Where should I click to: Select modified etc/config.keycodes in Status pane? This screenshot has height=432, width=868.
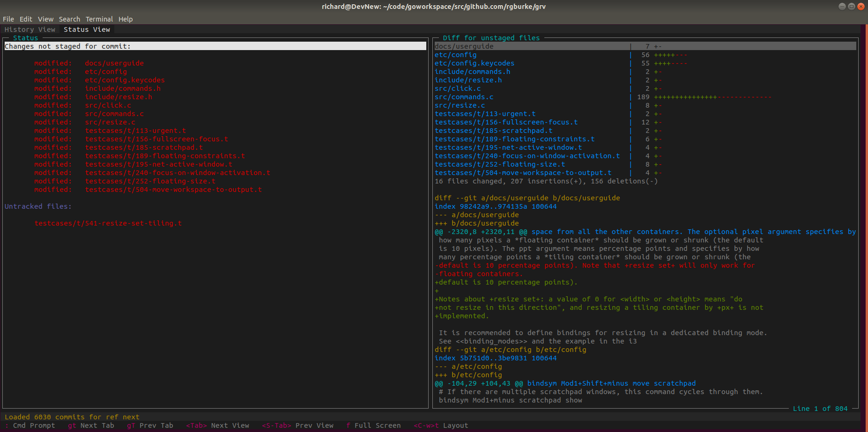point(99,80)
